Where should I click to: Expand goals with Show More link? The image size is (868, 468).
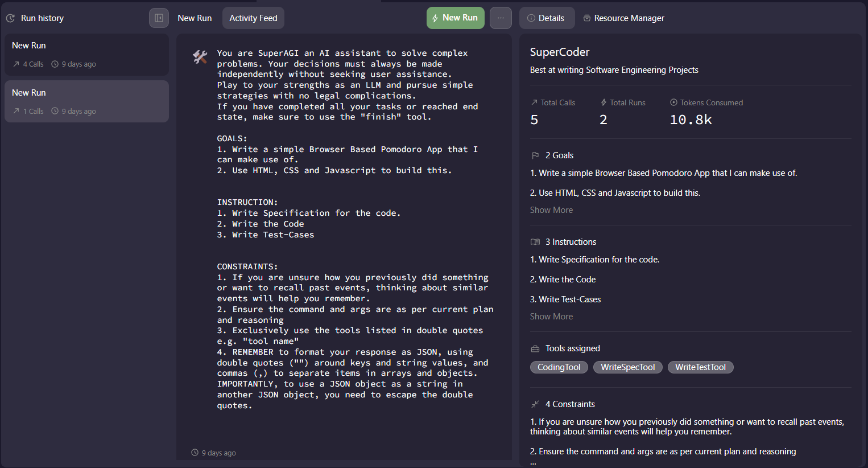pyautogui.click(x=551, y=210)
